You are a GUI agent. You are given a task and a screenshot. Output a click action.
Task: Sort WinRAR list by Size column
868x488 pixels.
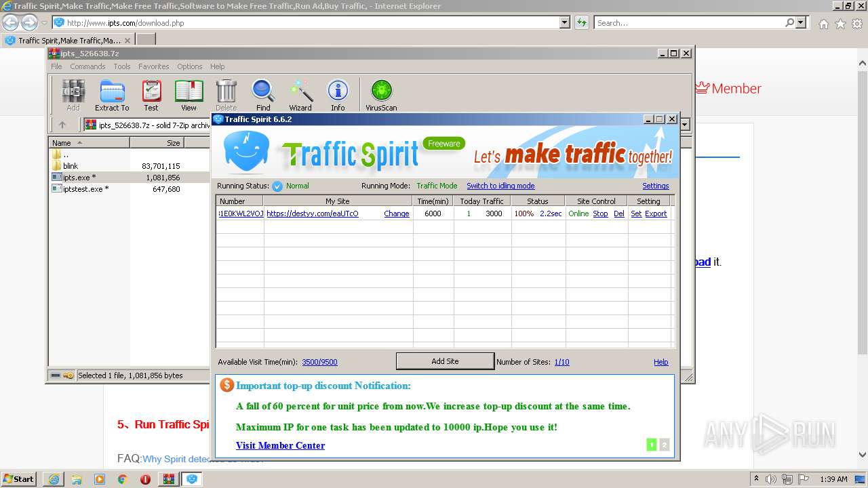(x=157, y=142)
